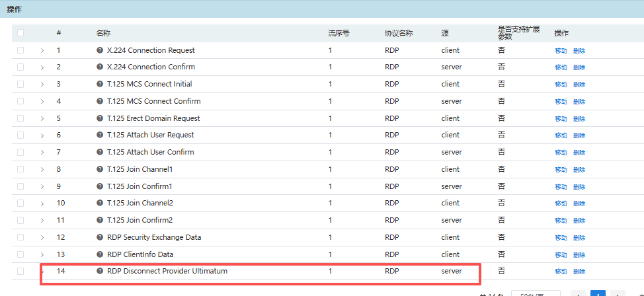Click 删除 for RDP Disconnect Provider Ultimatum
The width and height of the screenshot is (644, 296).
pos(579,272)
